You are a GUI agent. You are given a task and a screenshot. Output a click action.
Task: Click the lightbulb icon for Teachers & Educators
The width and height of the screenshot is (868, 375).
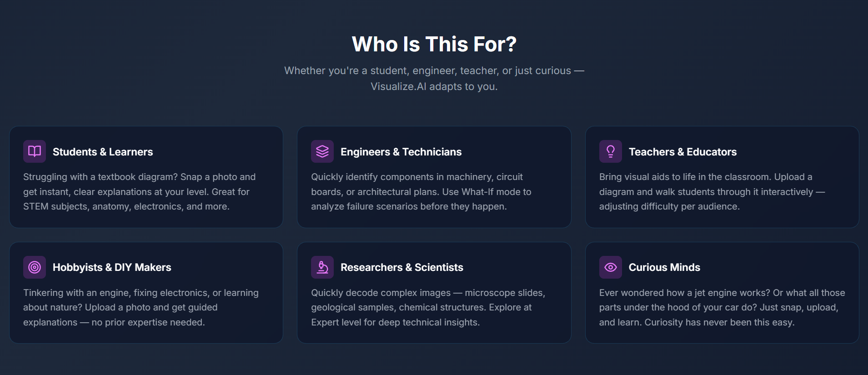[x=611, y=151]
